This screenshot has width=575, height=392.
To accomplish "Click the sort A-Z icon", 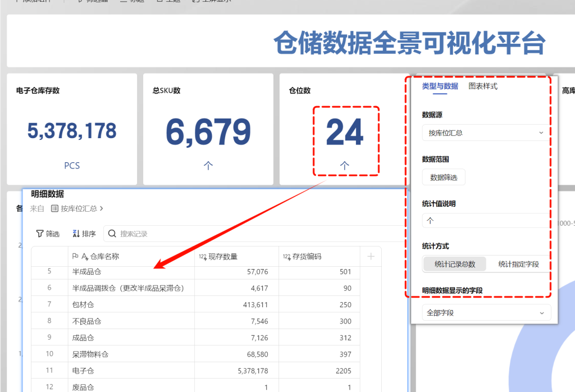I will [76, 234].
